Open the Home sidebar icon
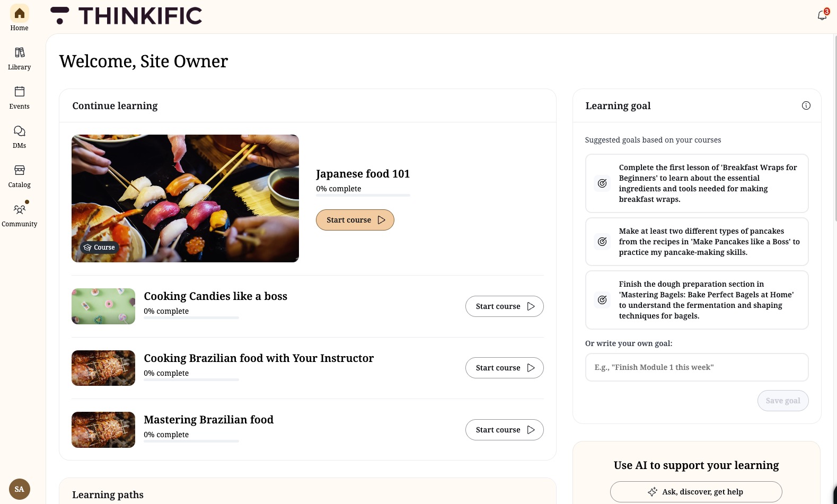This screenshot has width=837, height=504. click(20, 13)
